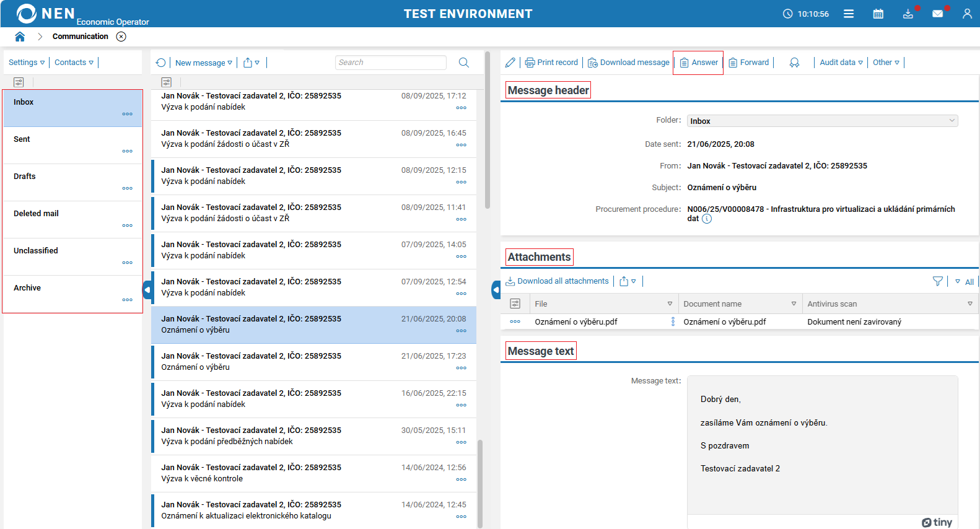Open the 21/06/2025, 17:23 Oznámení o výběru message
980x529 pixels.
[x=314, y=362]
